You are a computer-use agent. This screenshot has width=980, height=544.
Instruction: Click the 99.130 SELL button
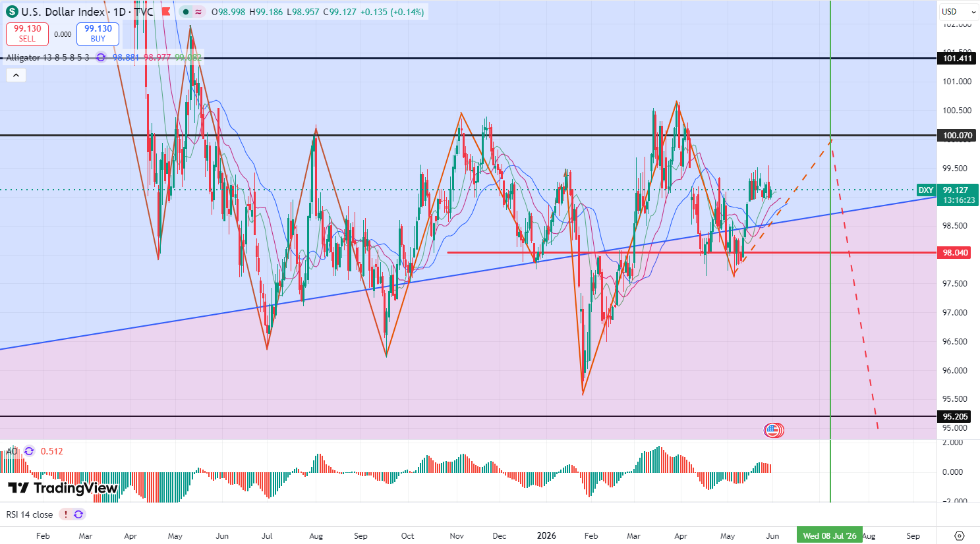pos(28,34)
